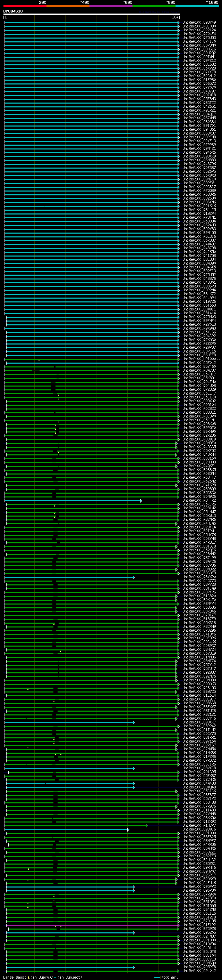Open hit UniRef100_A8J0B0
This screenshot has height=980, width=222.
[x=199, y=27]
